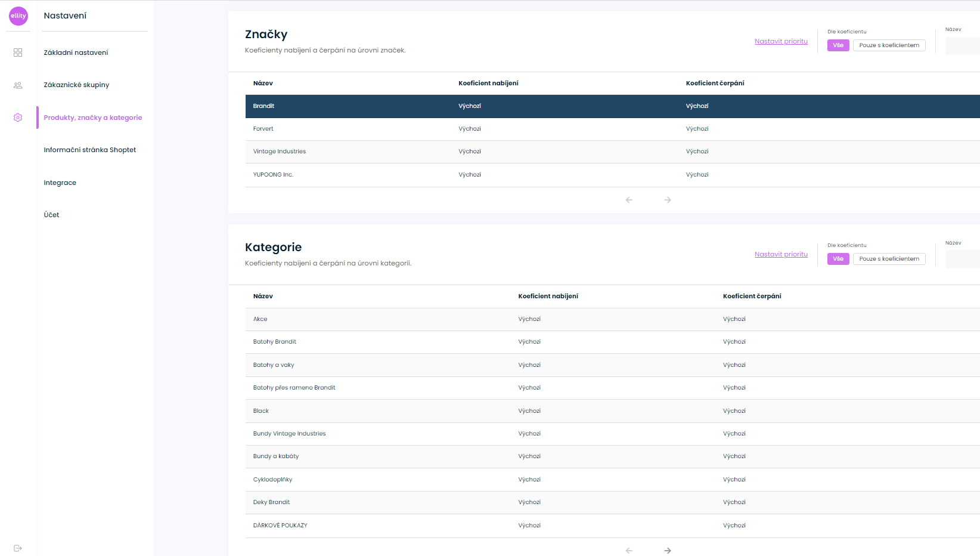
Task: Click Koeficient nabízení header in Kategorie table
Action: tap(548, 296)
